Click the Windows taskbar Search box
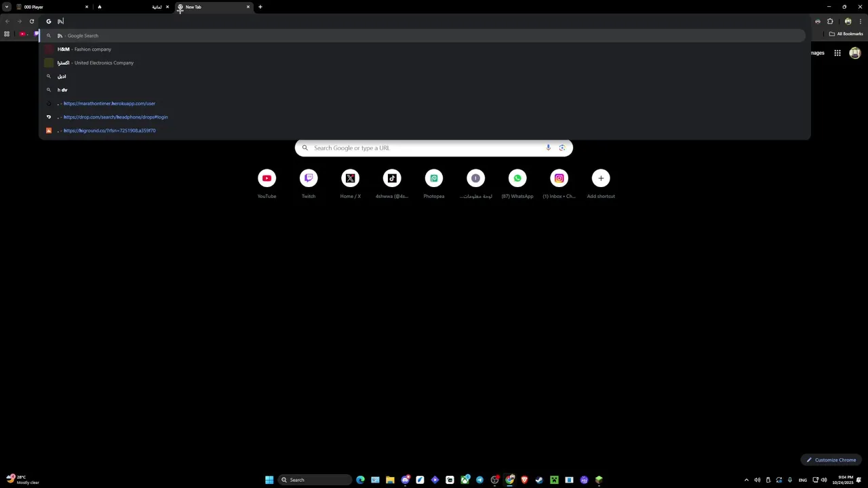Screen dimensions: 868x488 [x=315, y=480]
